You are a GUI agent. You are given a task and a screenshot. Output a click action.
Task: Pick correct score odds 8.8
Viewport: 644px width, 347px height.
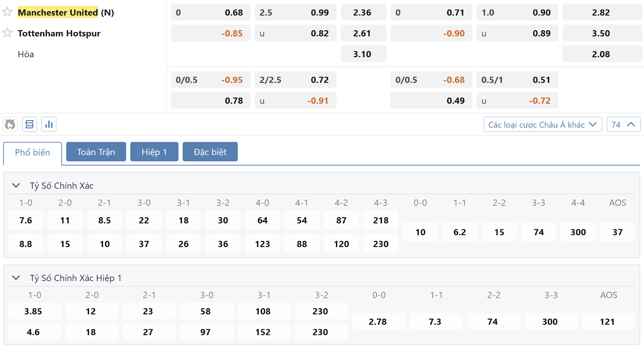coord(26,244)
